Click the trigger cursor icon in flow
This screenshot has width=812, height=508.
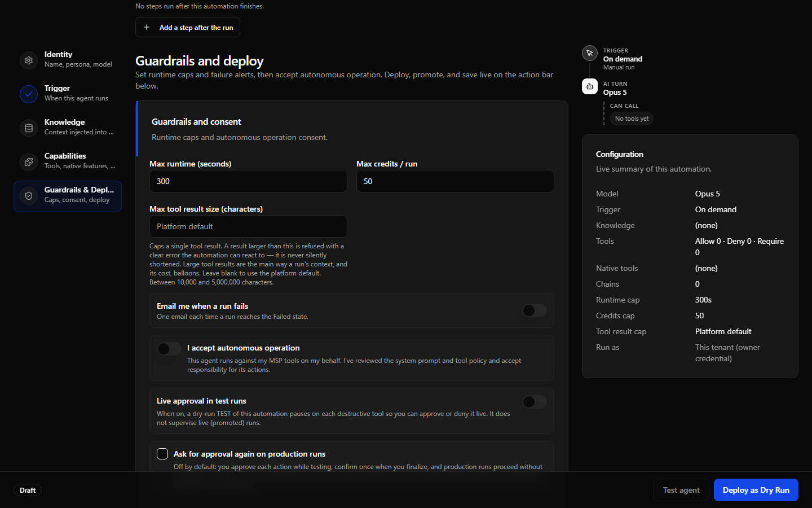point(590,53)
